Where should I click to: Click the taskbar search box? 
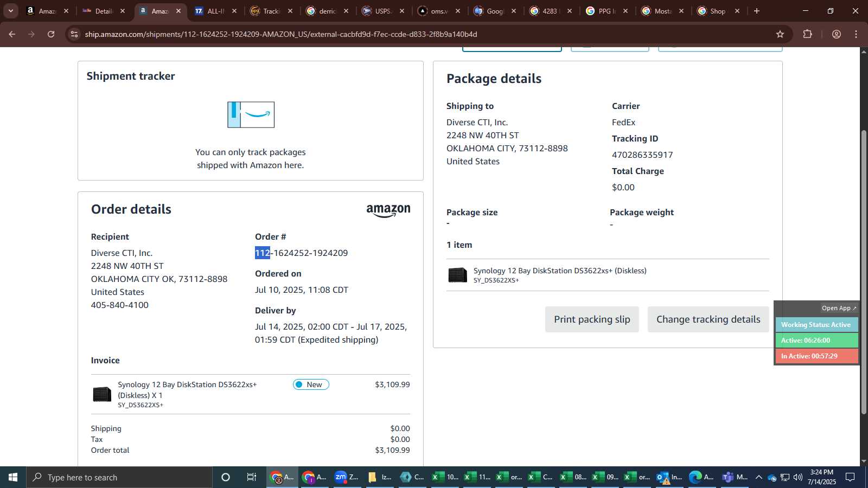tap(119, 477)
